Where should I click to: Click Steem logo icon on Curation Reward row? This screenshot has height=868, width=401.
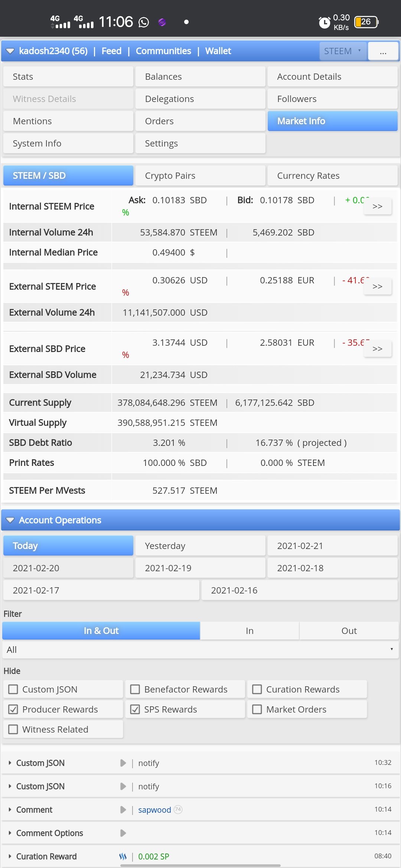pos(123,857)
